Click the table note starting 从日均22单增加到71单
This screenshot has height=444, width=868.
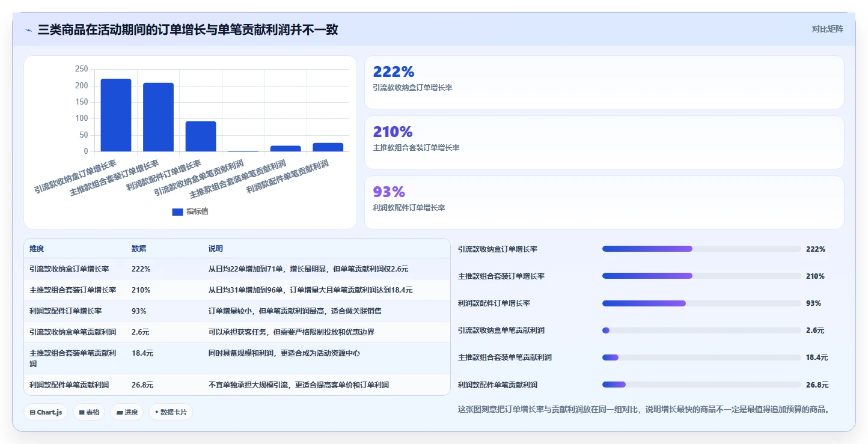point(308,269)
